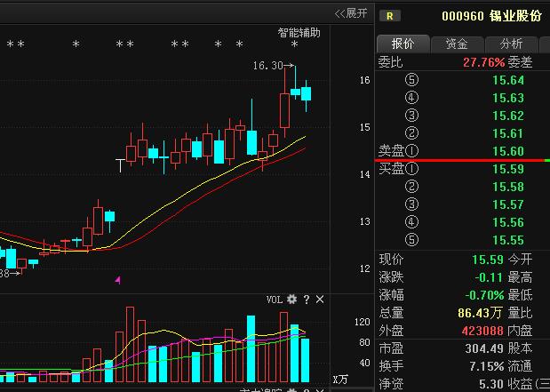Click the stock name 锡业股份
Image resolution: width=550 pixels, height=392 pixels.
(x=515, y=16)
